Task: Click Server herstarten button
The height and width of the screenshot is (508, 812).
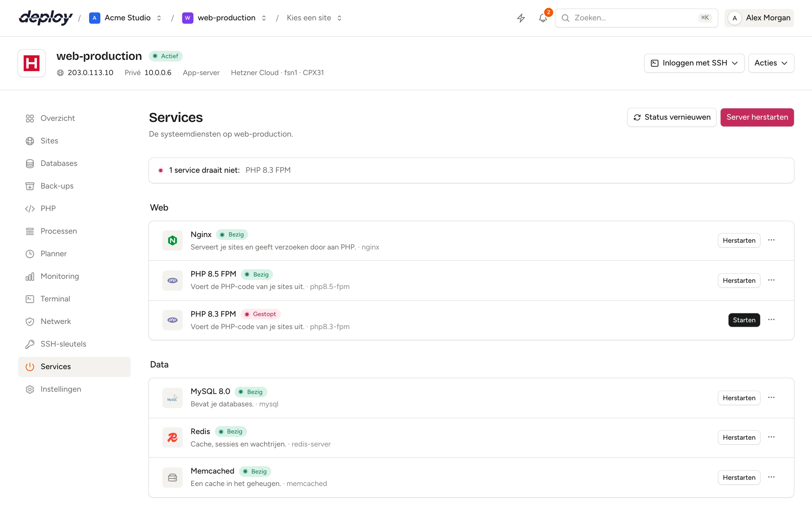Action: (757, 117)
